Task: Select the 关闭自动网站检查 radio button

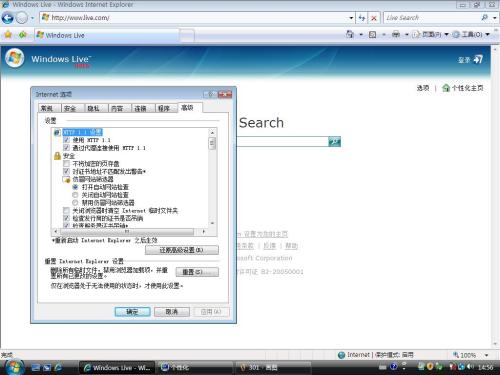Action: 75,195
